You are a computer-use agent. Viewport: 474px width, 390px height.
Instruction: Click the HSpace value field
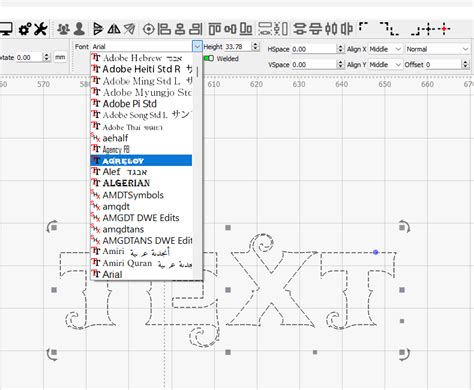pyautogui.click(x=314, y=49)
